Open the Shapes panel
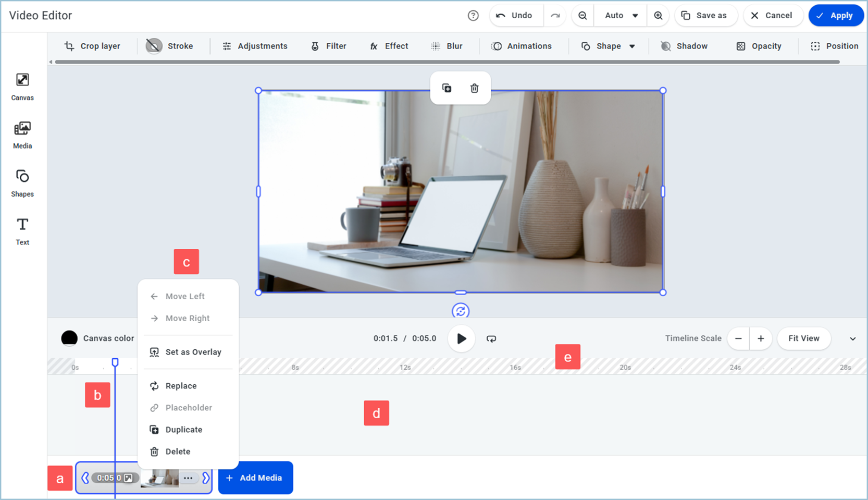The height and width of the screenshot is (500, 868). [22, 183]
